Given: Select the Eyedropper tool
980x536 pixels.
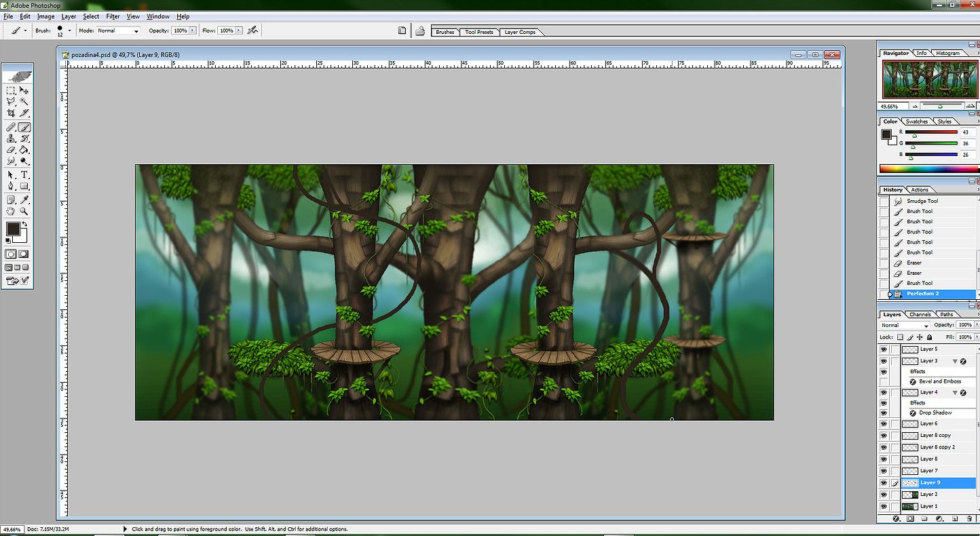Looking at the screenshot, I should click(24, 200).
